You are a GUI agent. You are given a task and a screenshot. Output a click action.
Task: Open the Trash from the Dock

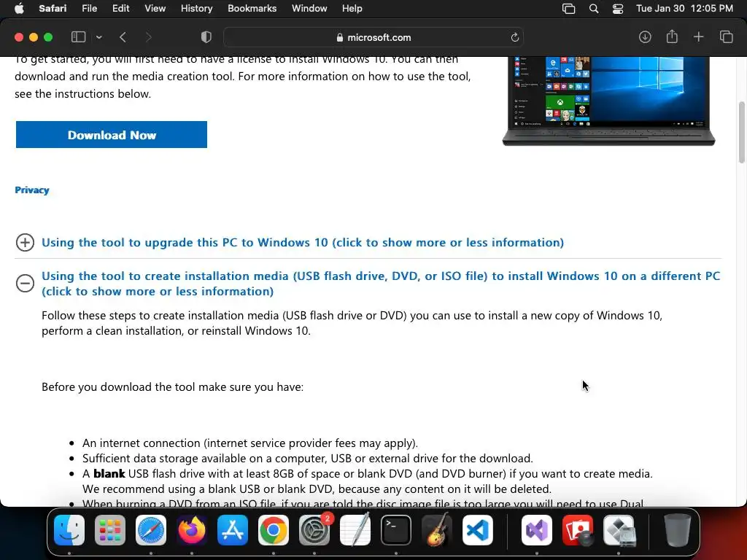[678, 530]
